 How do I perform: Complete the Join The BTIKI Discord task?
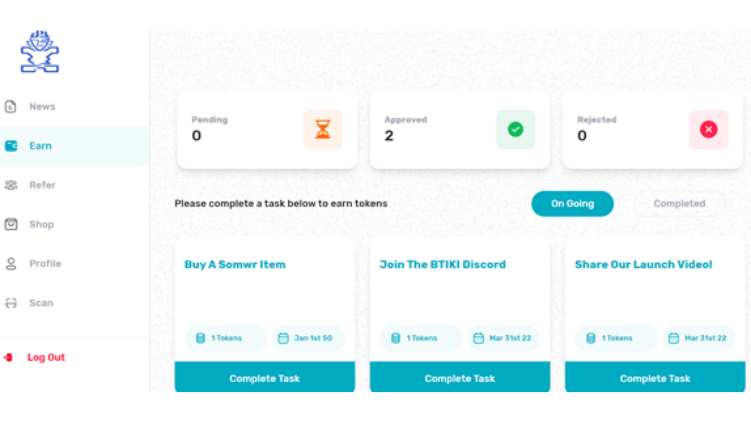tap(460, 377)
